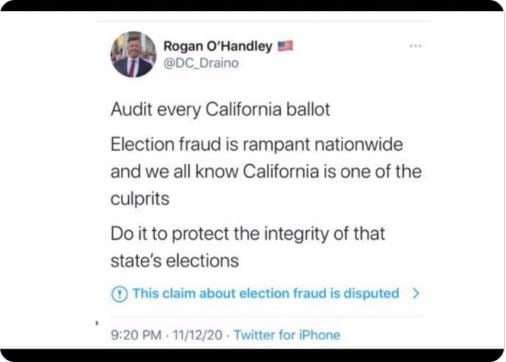Click the 11/12/20 tweet date
Viewport: 506px width, 362px height.
[x=197, y=335]
